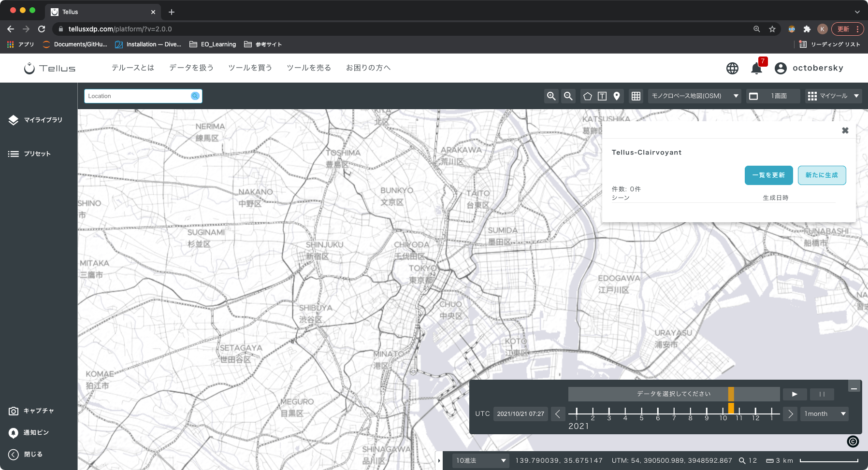Screen dimensions: 868x470
Task: Click the UTM coordinates readout
Action: (x=672, y=461)
